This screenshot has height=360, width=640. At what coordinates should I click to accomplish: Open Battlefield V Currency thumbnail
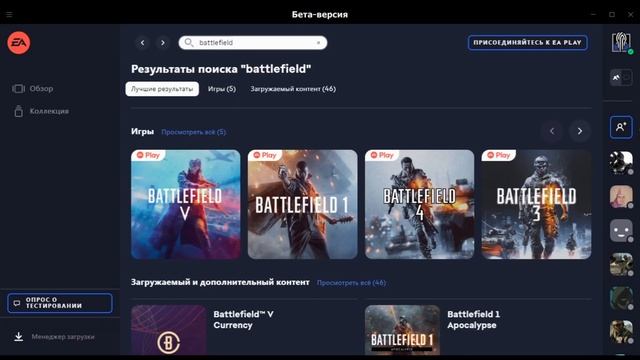tap(169, 330)
